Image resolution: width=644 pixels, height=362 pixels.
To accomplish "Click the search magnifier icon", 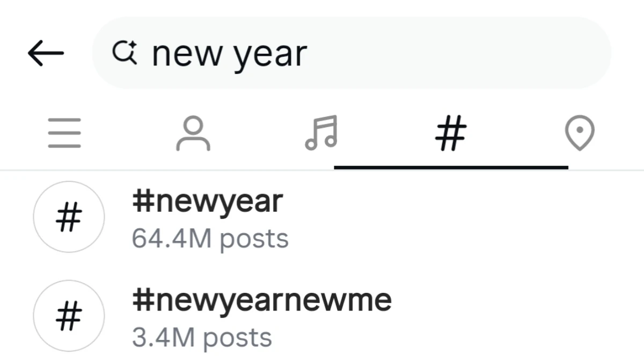I will (125, 52).
